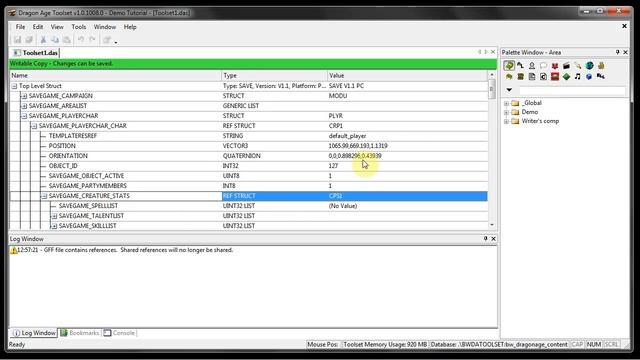The height and width of the screenshot is (360, 640).
Task: Select the red creature palette icon
Action: click(555, 65)
